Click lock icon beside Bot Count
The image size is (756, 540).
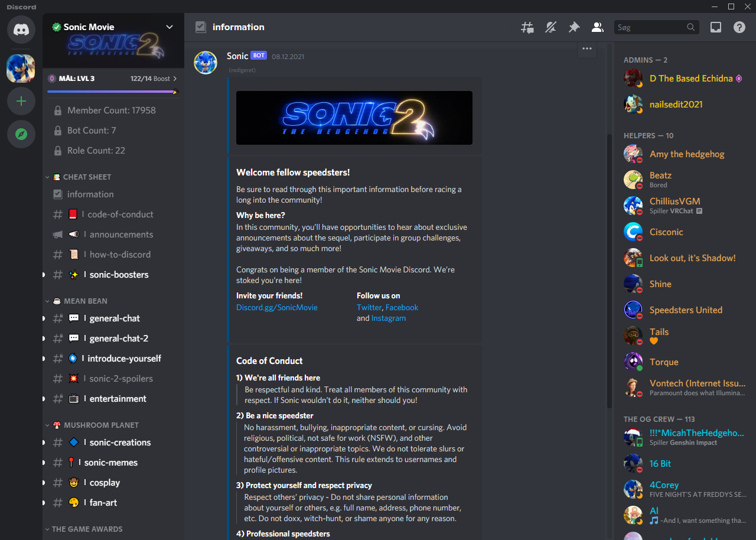click(58, 131)
